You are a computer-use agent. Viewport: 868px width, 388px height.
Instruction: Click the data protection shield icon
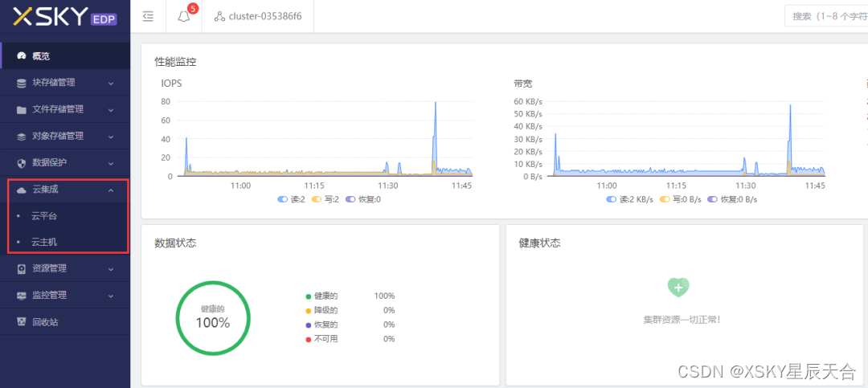pyautogui.click(x=22, y=163)
